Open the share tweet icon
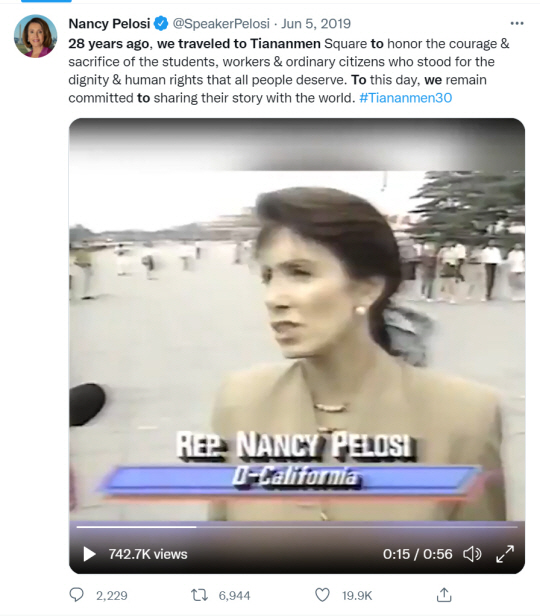This screenshot has height=616, width=540. pos(444,595)
